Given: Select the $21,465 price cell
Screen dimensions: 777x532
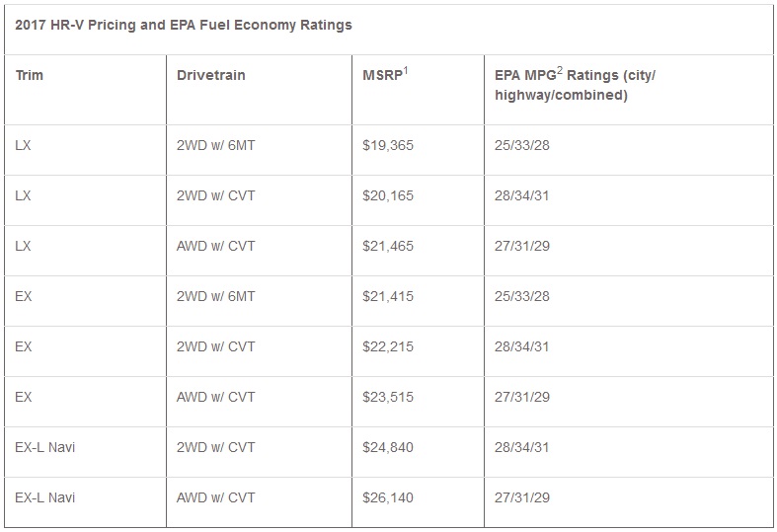Looking at the screenshot, I should [388, 246].
